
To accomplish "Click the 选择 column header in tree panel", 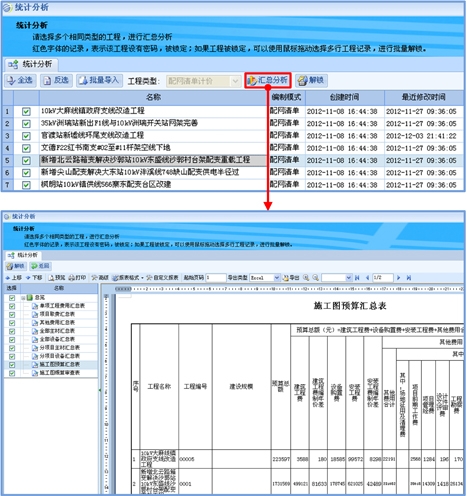I will coord(12,288).
